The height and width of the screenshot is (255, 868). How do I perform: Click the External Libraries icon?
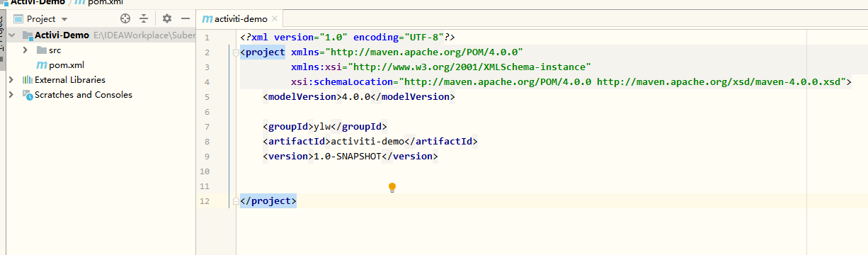pos(28,80)
